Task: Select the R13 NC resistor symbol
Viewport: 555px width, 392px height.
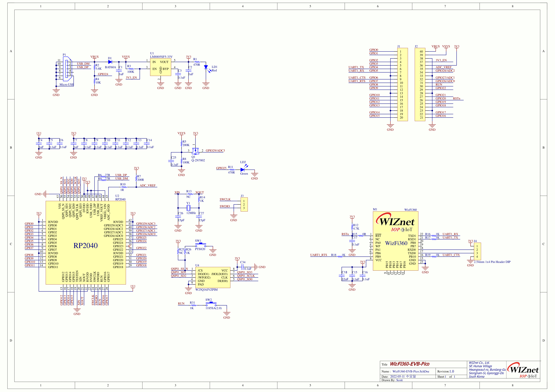Action: coord(190,194)
